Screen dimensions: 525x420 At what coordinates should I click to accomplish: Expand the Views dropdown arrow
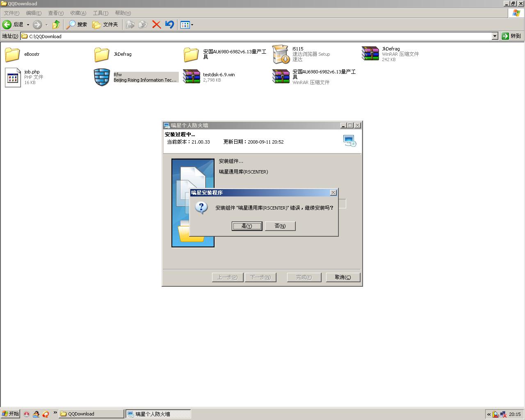tap(192, 25)
